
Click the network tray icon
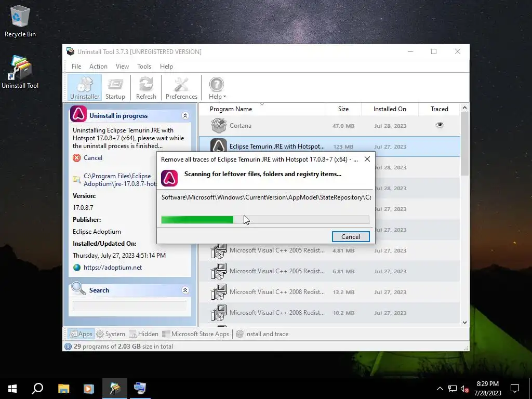click(453, 389)
